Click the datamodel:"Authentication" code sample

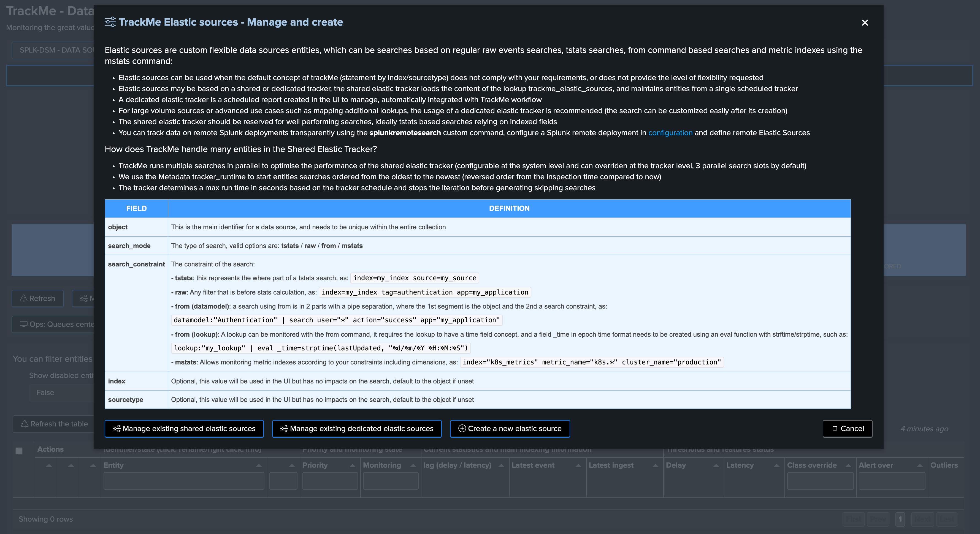pyautogui.click(x=337, y=320)
